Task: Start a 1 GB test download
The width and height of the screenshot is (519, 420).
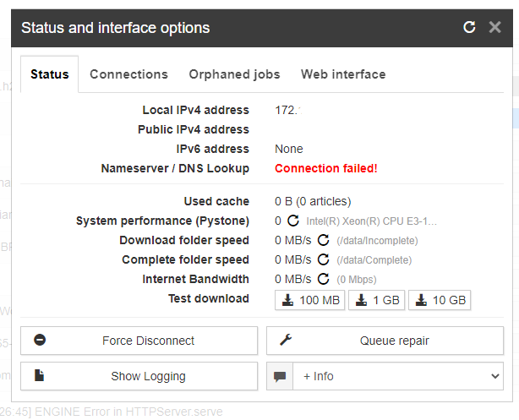Action: (x=377, y=300)
